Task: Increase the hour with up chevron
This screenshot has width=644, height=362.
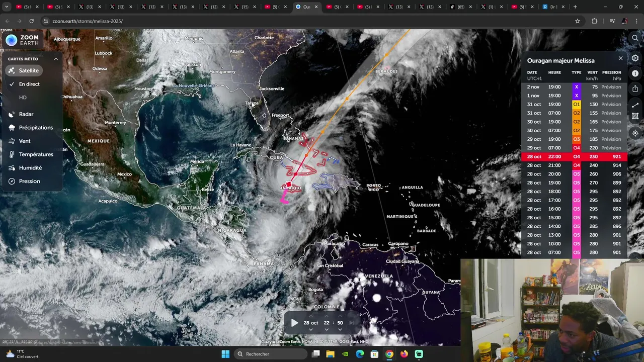Action: tap(327, 317)
